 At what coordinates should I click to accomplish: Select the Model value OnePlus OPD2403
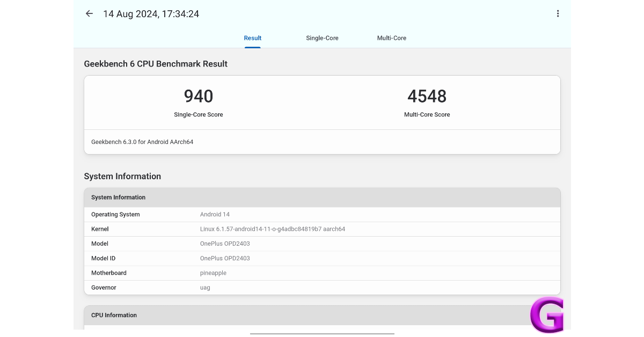[x=225, y=244]
